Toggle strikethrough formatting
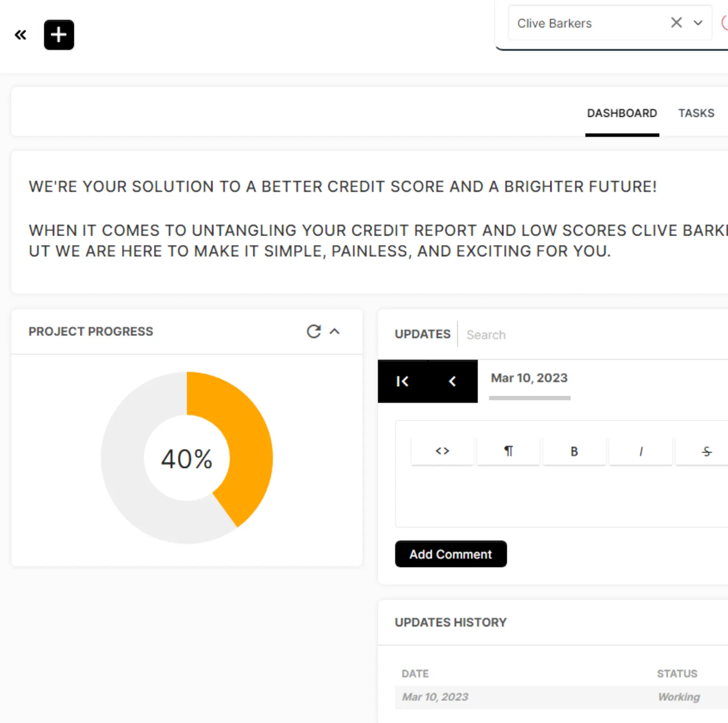The width and height of the screenshot is (728, 723). click(706, 451)
